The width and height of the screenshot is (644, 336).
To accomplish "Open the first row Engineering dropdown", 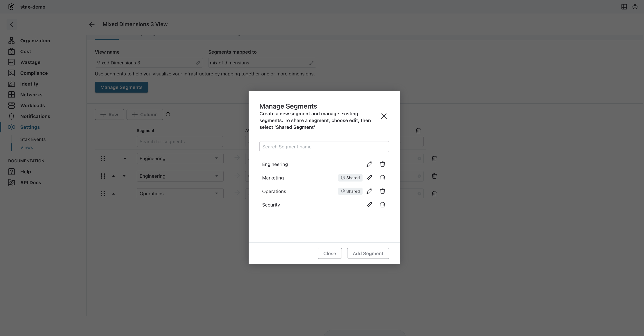I will (x=180, y=159).
